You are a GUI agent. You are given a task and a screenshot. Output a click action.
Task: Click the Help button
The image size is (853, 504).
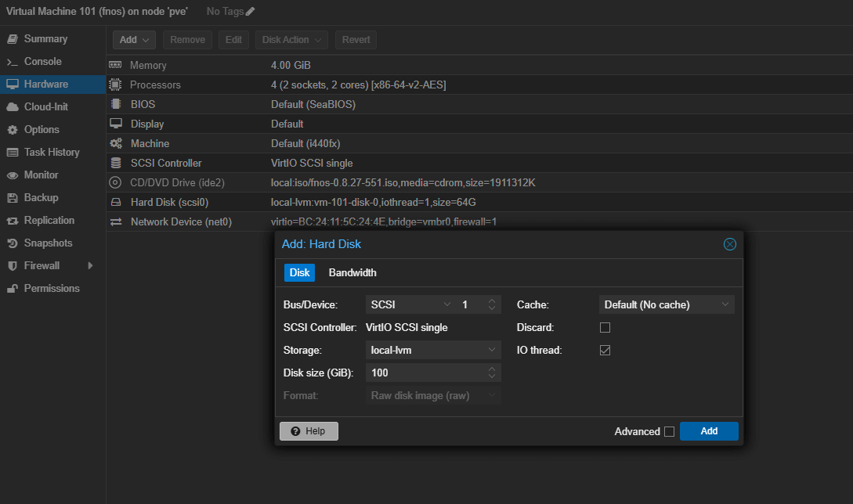[x=309, y=431]
